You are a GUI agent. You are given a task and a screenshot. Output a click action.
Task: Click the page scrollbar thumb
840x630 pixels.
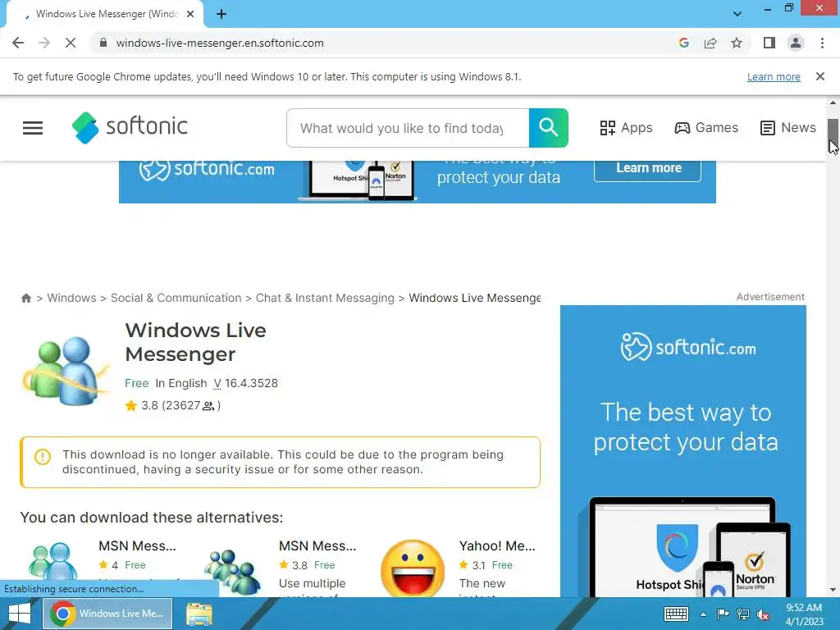[833, 136]
